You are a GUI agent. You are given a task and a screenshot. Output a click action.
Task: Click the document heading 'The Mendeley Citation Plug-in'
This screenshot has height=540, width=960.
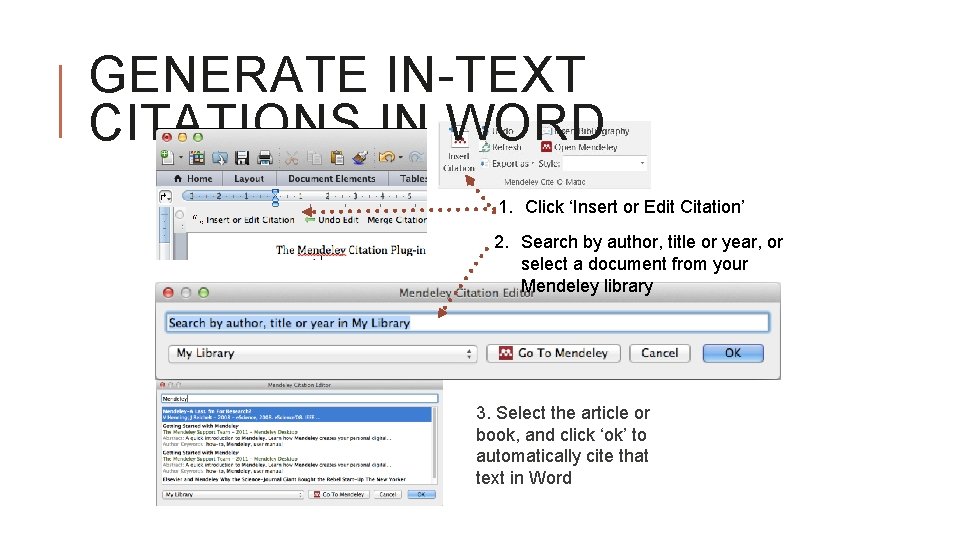(350, 250)
